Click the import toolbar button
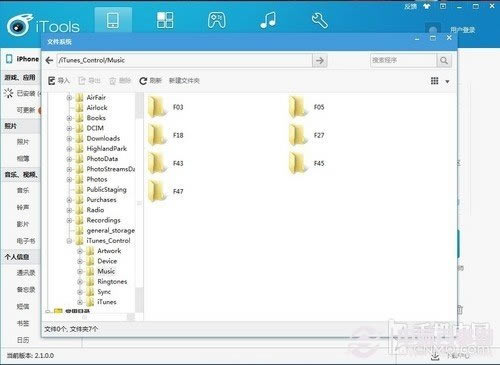 [x=59, y=81]
